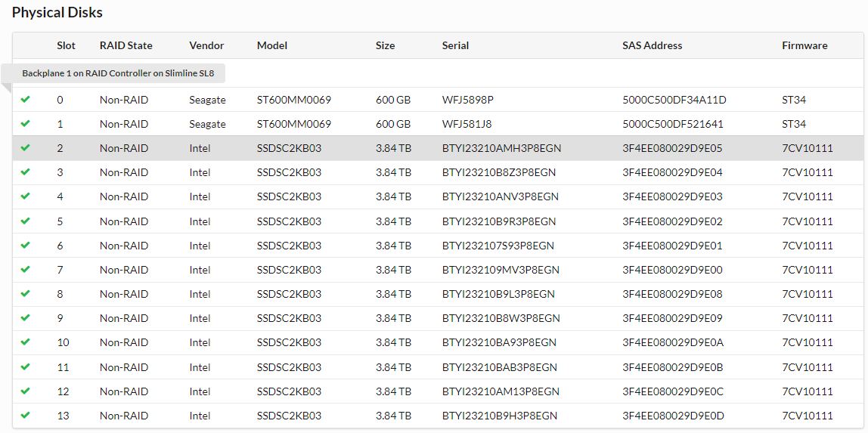Click the green checkmark status for slot 13
The width and height of the screenshot is (868, 433).
click(x=26, y=416)
